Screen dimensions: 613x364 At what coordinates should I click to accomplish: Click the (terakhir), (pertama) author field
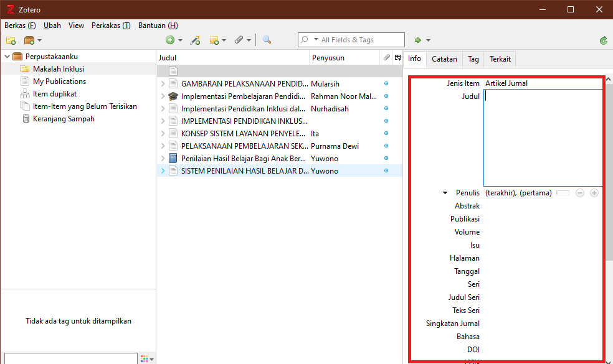[518, 193]
